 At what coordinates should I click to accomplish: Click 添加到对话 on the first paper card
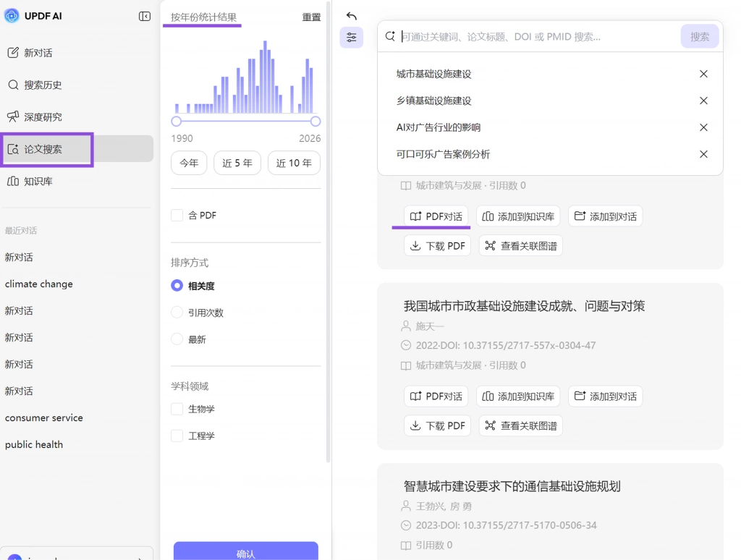pyautogui.click(x=606, y=216)
